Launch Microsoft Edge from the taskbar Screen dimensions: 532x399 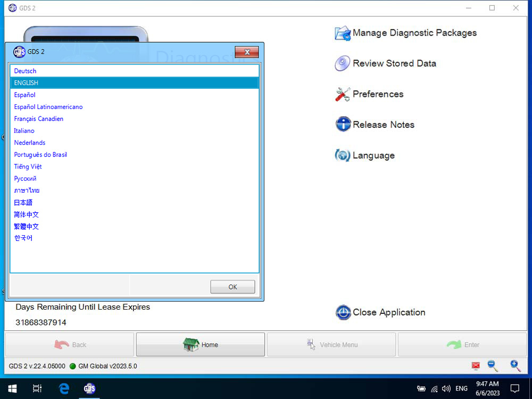64,388
